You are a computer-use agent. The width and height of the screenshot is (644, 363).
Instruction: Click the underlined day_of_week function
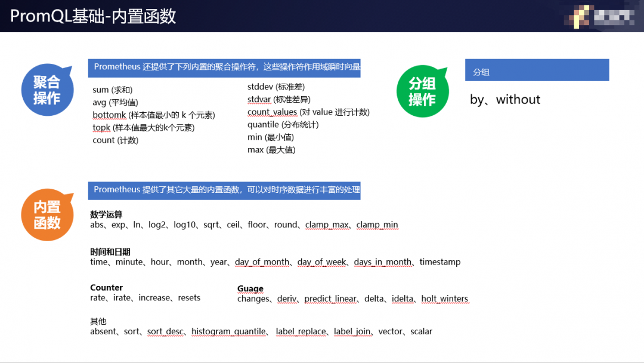tap(322, 262)
